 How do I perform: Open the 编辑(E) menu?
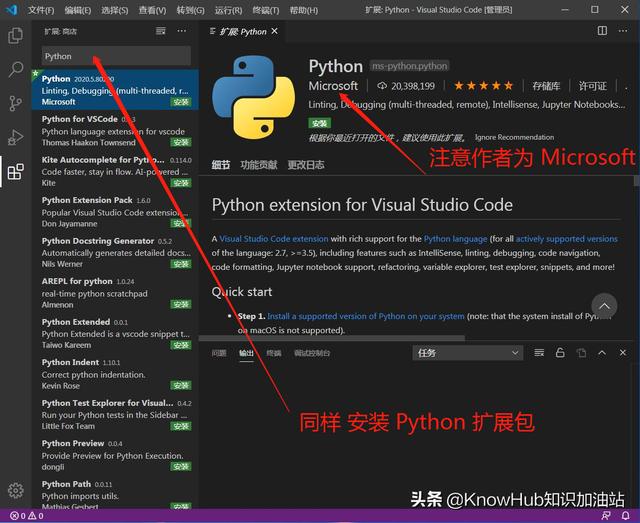[x=78, y=10]
